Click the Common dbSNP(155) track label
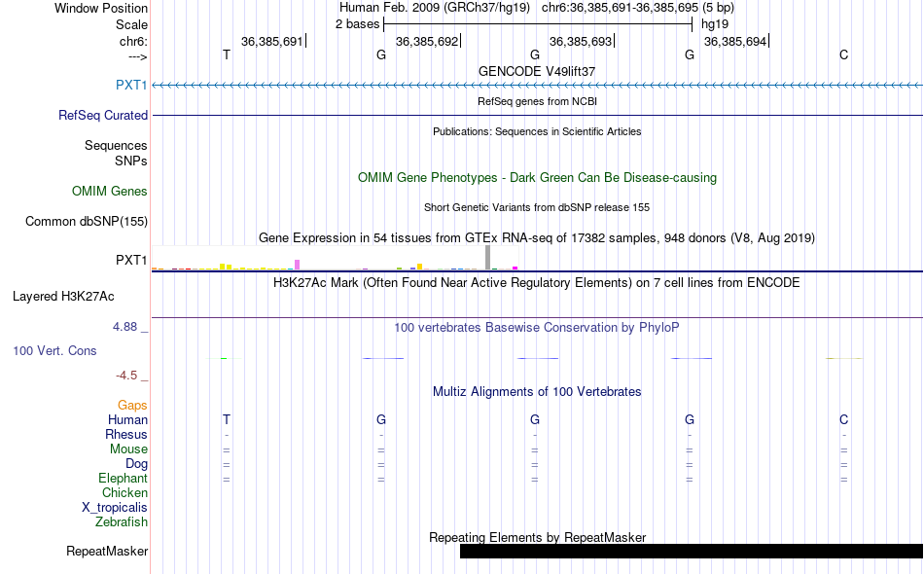 click(87, 221)
